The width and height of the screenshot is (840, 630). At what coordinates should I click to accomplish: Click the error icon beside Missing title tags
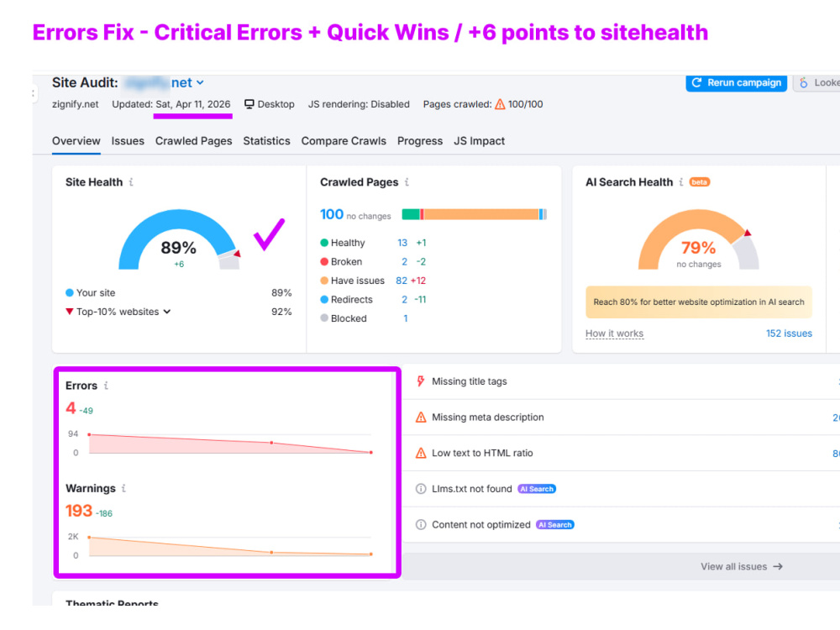pyautogui.click(x=421, y=381)
